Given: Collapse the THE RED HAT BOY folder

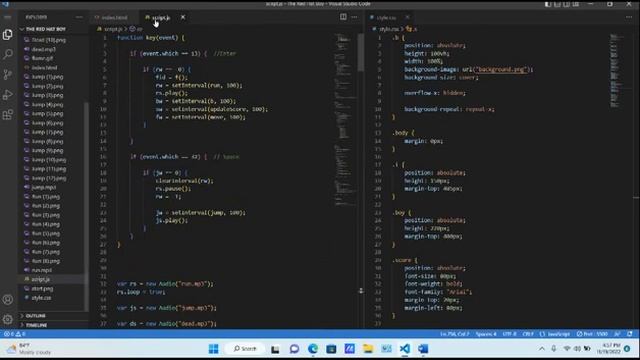Looking at the screenshot, I should point(45,29).
